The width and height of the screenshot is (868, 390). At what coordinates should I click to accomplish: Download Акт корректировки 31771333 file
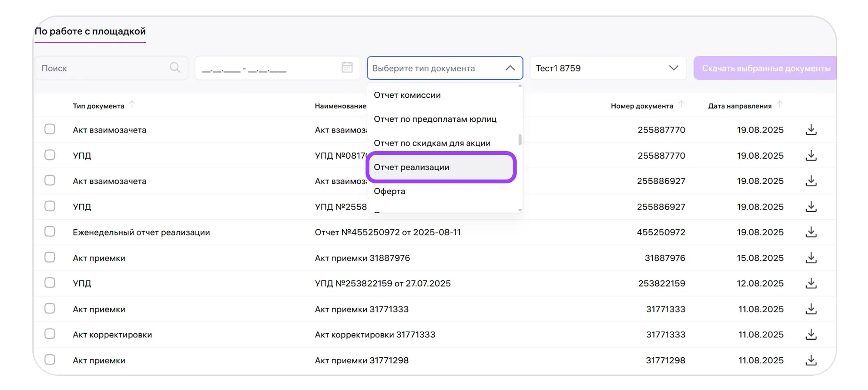click(x=811, y=334)
